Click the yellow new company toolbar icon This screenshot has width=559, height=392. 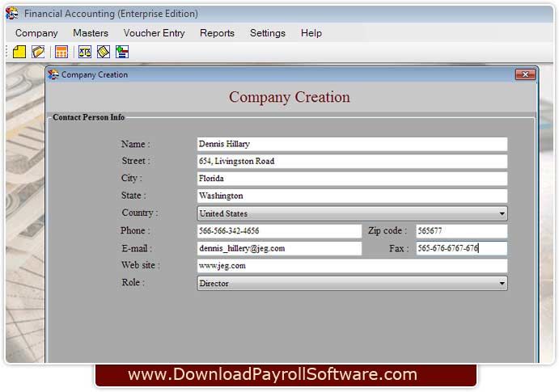click(x=19, y=52)
